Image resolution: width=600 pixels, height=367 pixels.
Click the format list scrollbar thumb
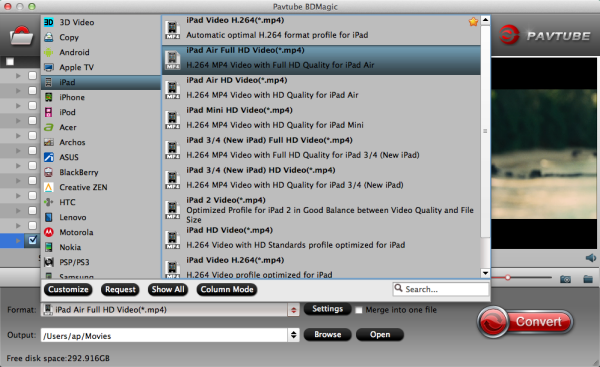coord(485,131)
